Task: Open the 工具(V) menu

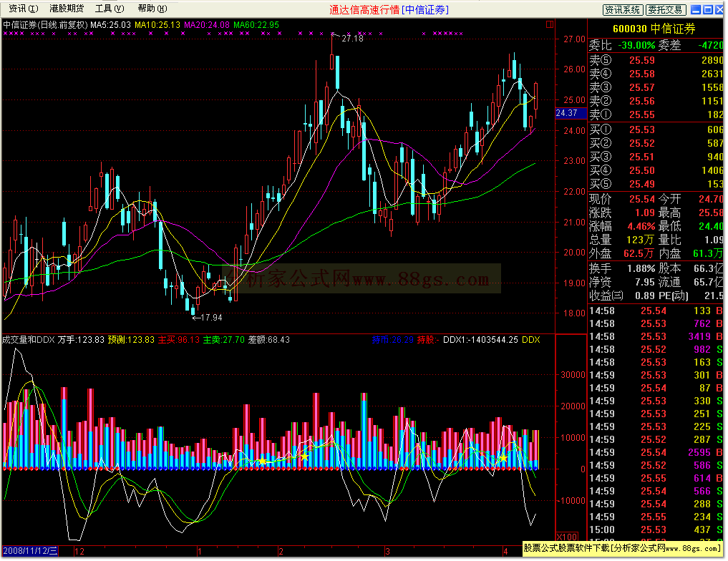Action: [x=110, y=9]
